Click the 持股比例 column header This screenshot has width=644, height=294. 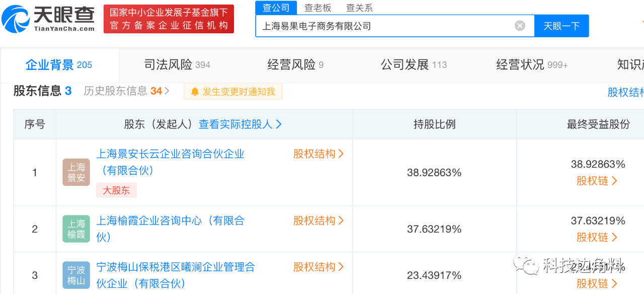[434, 124]
